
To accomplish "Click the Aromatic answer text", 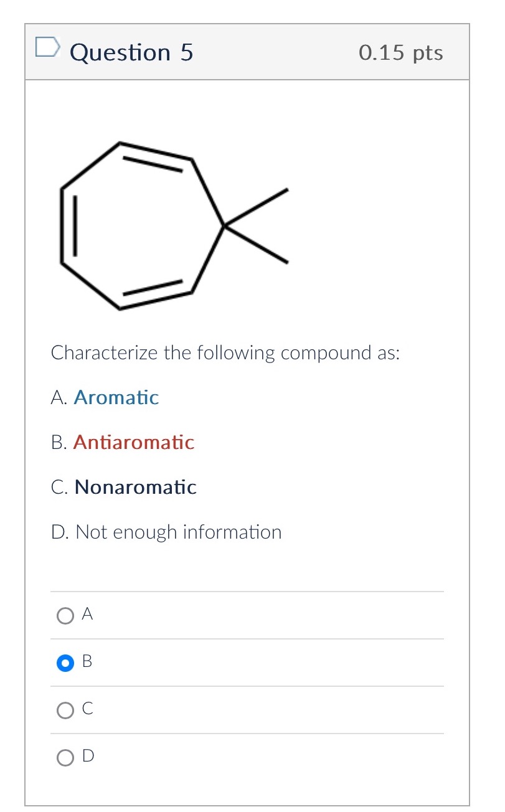I will click(x=116, y=397).
